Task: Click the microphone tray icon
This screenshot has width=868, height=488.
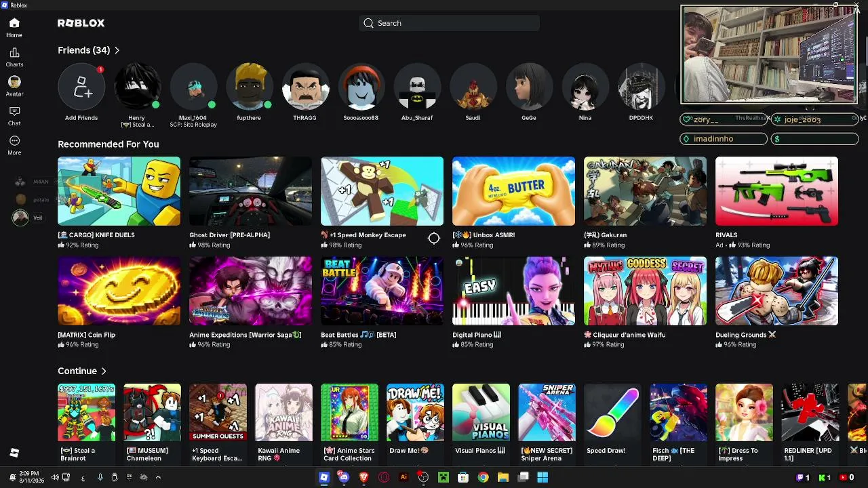Action: click(x=100, y=477)
